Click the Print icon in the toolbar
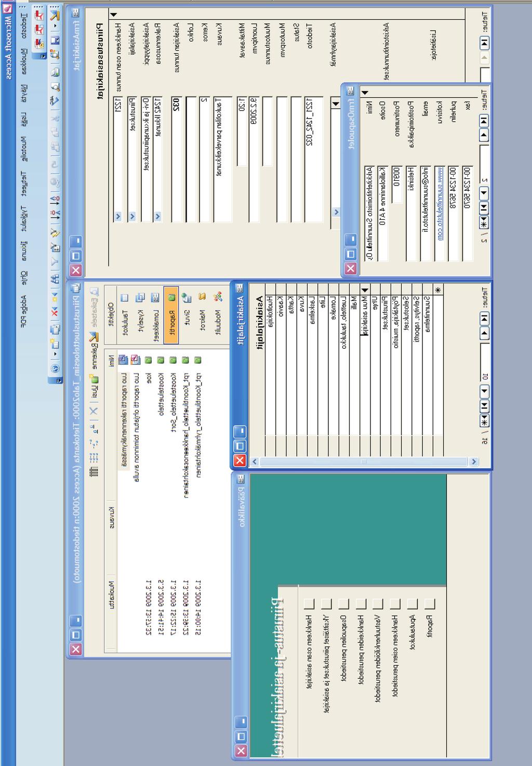The width and height of the screenshot is (532, 766). coord(55,72)
